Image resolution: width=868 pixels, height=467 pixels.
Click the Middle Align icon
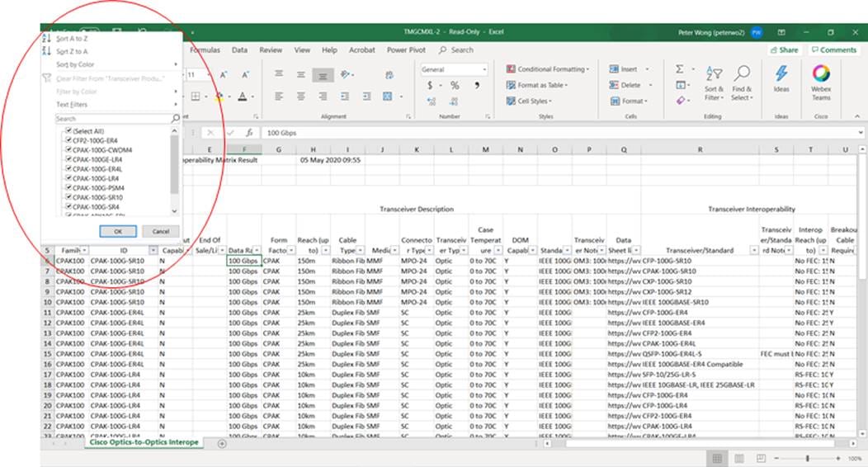tap(300, 75)
